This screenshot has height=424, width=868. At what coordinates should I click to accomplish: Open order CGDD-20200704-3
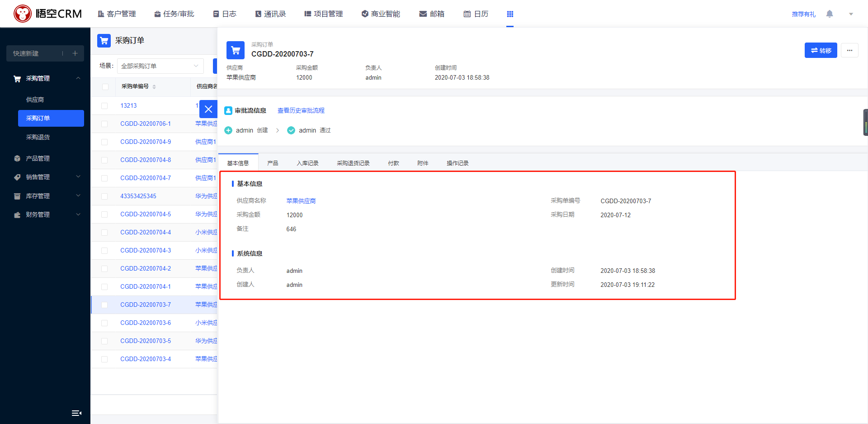(146, 250)
